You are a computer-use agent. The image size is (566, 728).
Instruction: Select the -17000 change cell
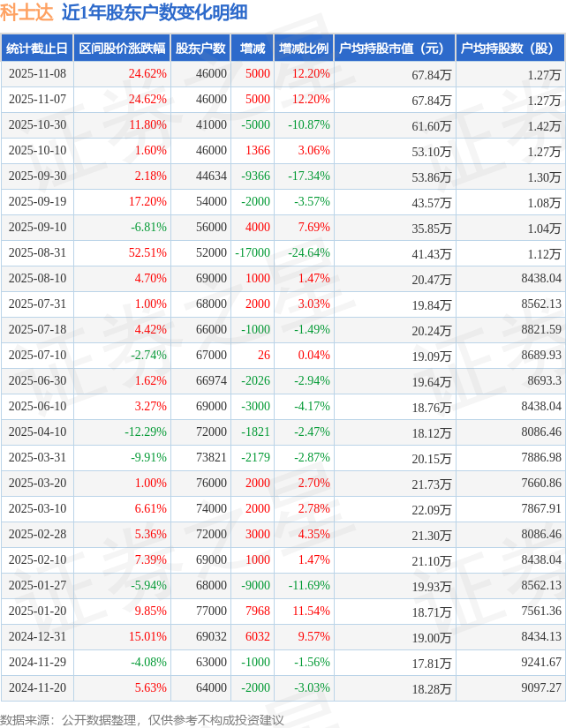(x=253, y=252)
